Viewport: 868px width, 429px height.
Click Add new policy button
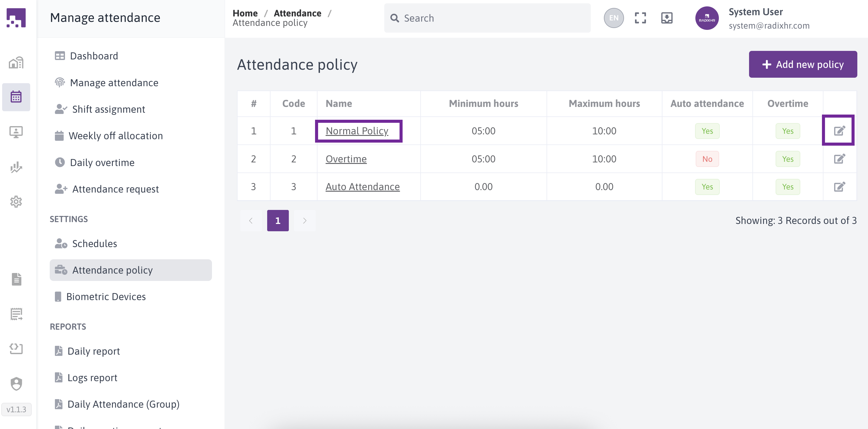pos(803,64)
